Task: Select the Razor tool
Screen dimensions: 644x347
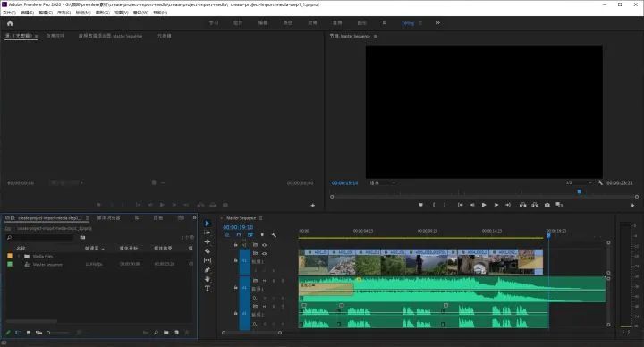Action: tap(207, 251)
